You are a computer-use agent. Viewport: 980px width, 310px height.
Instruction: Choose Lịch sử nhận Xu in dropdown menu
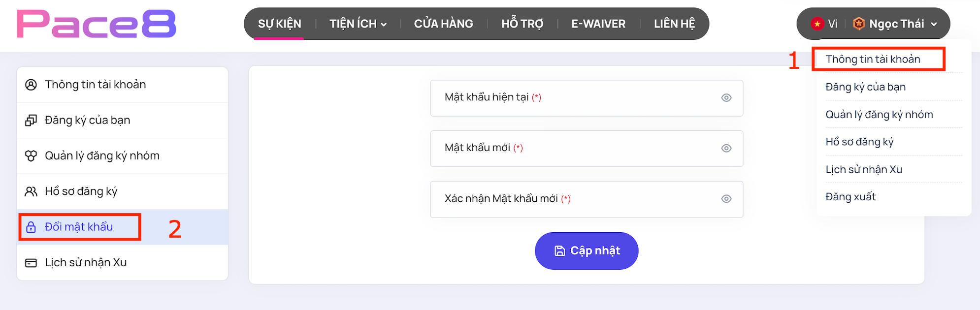(x=864, y=169)
